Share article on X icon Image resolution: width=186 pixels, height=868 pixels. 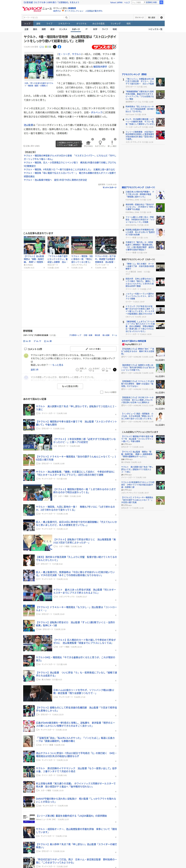(55, 47)
